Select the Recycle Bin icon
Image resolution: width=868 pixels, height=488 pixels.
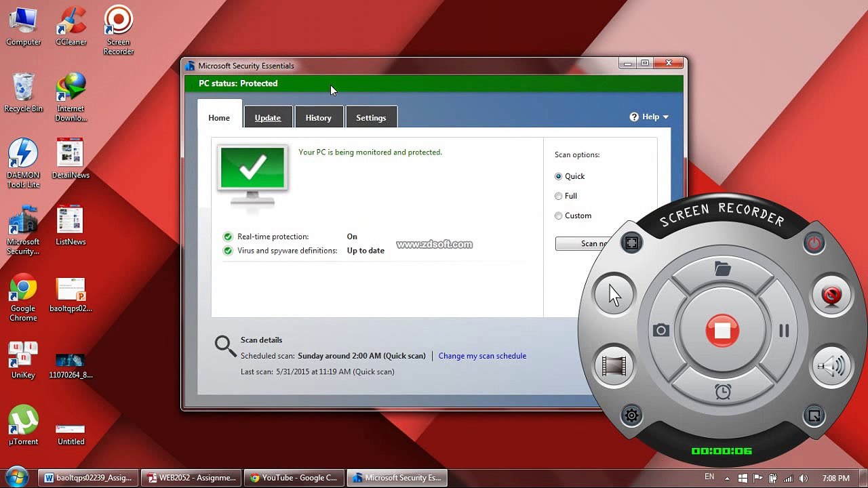coord(23,93)
